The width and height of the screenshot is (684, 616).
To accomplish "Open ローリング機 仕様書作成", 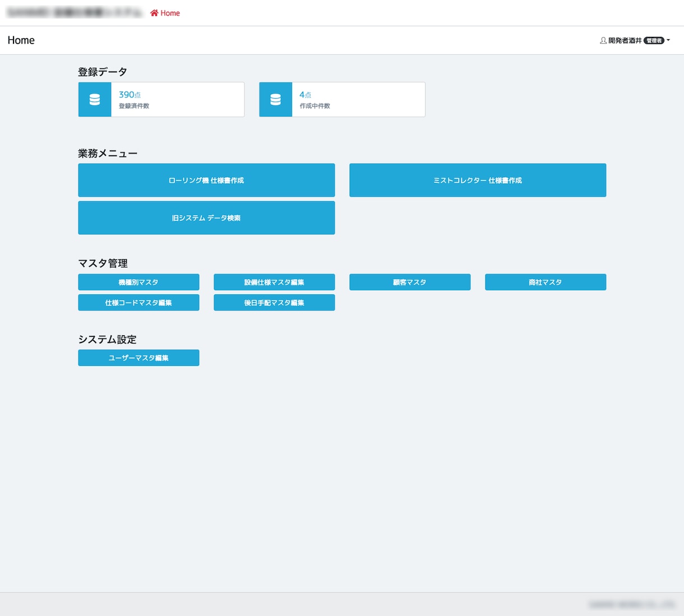I will pos(206,180).
